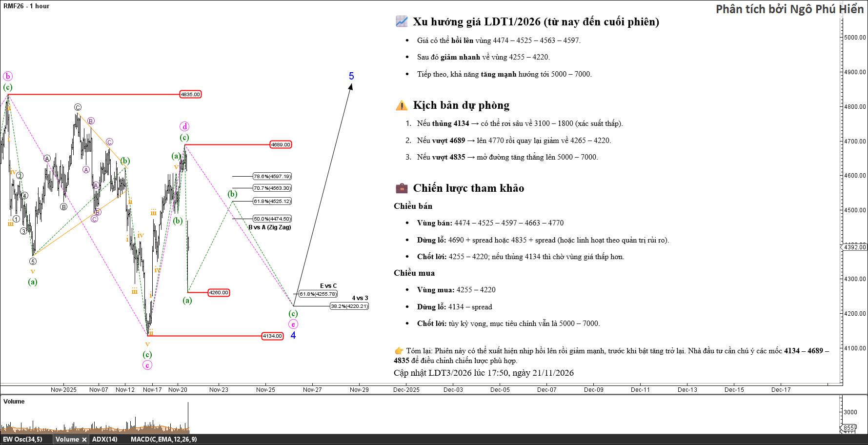Click the chart-up icon beside Xu hướng giá heading
The image size is (868, 445).
[x=401, y=21]
